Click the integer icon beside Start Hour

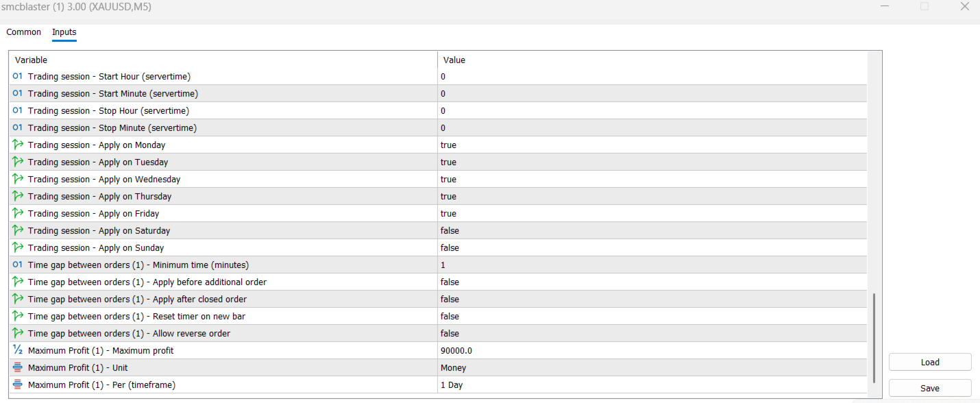click(x=18, y=76)
